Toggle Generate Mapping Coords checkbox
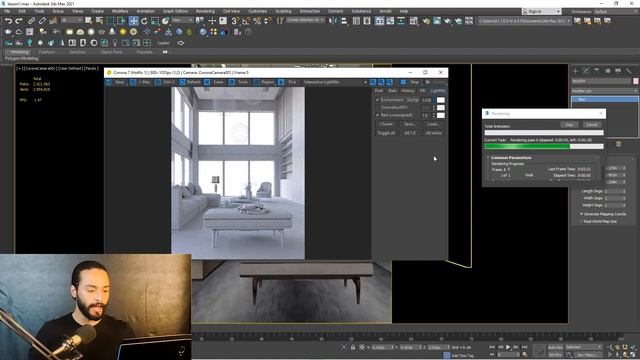 coord(581,214)
